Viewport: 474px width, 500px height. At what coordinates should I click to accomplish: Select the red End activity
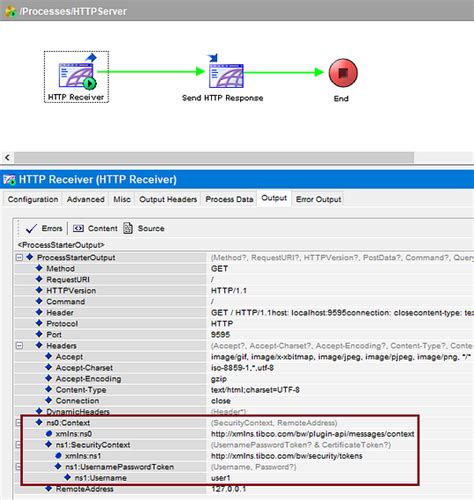click(343, 73)
